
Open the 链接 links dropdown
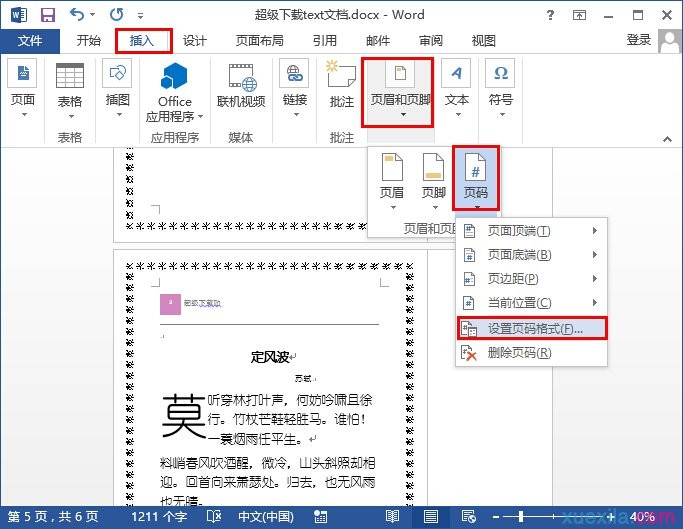pyautogui.click(x=295, y=89)
